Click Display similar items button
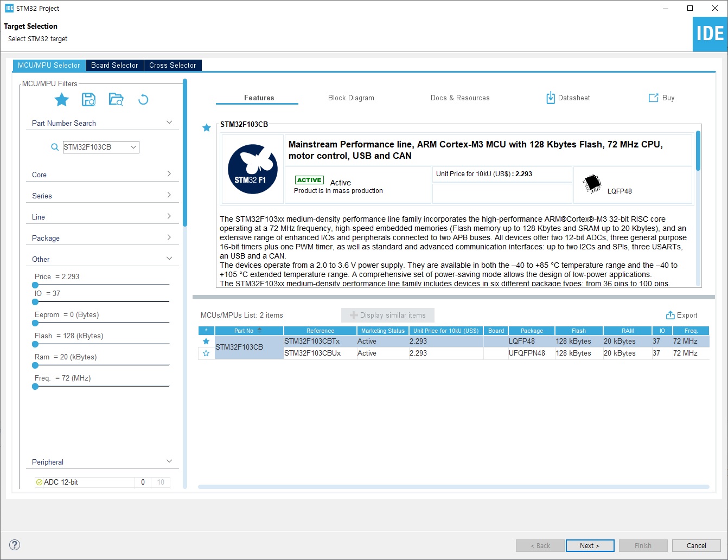The width and height of the screenshot is (728, 560). click(388, 316)
